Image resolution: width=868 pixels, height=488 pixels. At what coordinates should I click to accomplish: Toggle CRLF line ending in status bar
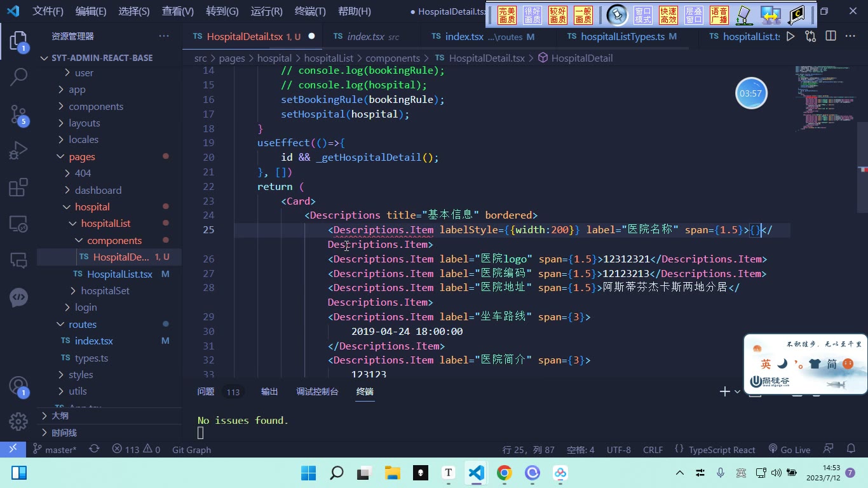tap(653, 449)
